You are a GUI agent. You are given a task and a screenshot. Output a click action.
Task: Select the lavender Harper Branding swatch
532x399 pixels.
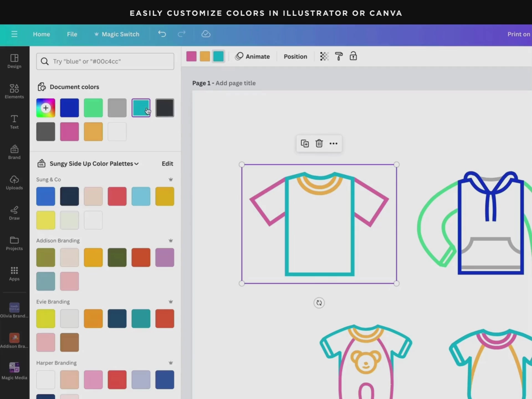click(x=141, y=380)
